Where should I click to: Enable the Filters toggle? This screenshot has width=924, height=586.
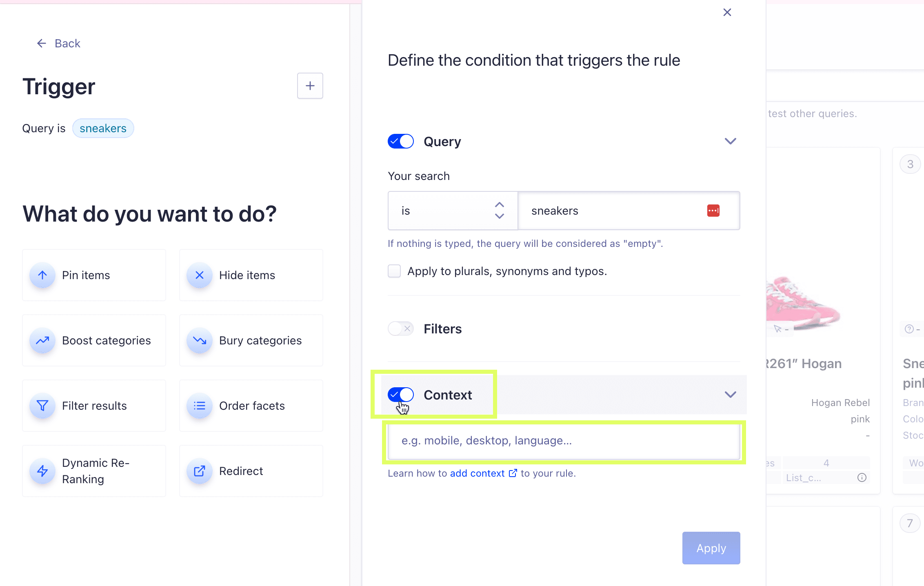pyautogui.click(x=401, y=329)
